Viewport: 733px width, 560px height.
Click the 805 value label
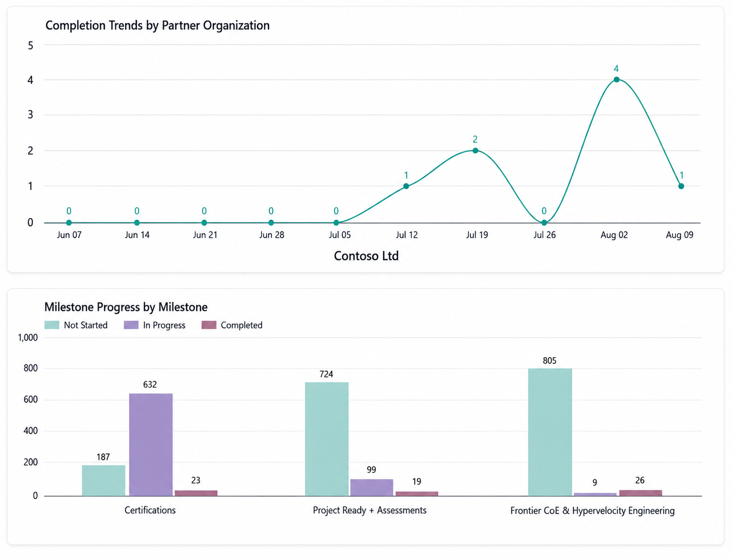[550, 361]
